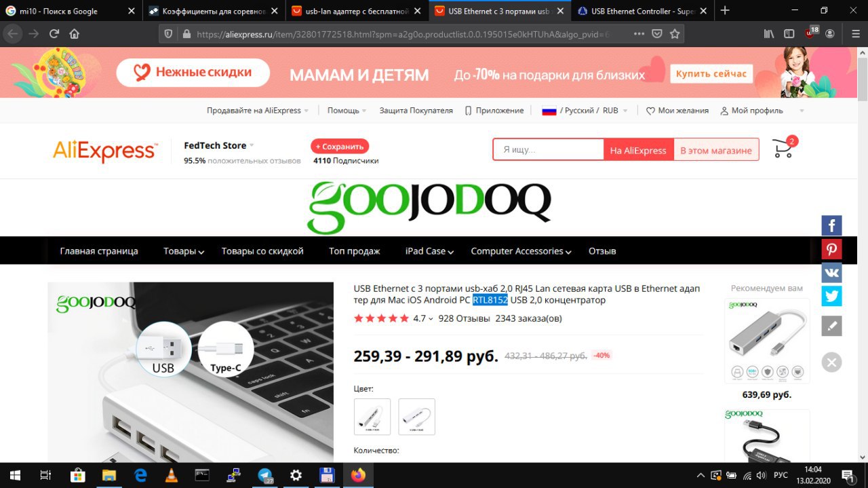Screen dimensions: 868x488
Task: Open language and currency RUB selector
Action: (585, 111)
